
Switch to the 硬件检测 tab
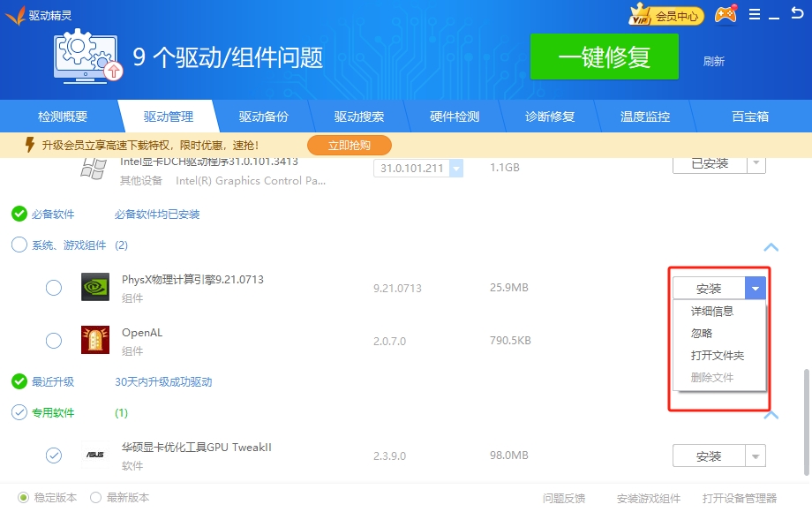pyautogui.click(x=455, y=117)
